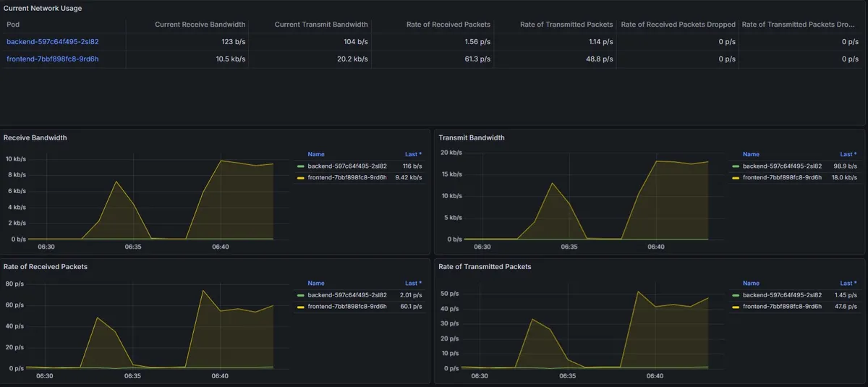
Task: Open the backend-597c64f495-2sl82 pod link in table
Action: [52, 42]
